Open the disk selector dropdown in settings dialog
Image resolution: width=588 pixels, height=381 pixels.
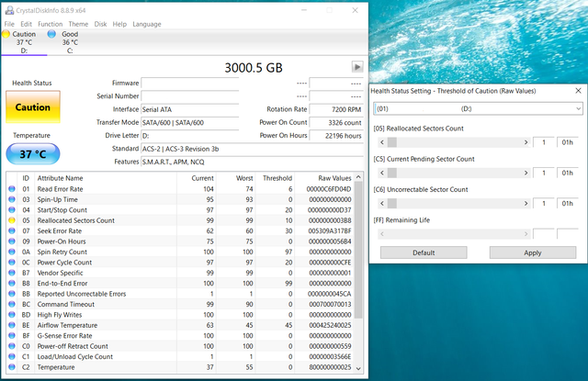[x=578, y=108]
